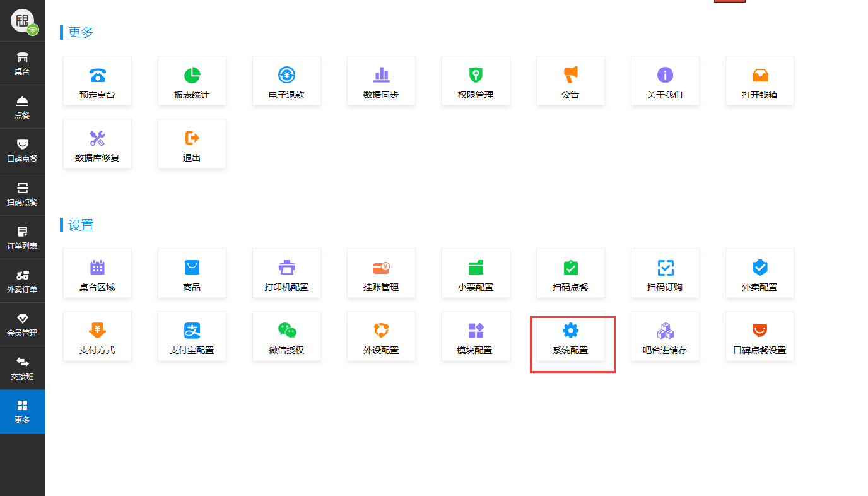Open 会员管理 in sidebar
Image resolution: width=868 pixels, height=496 pixels.
point(23,324)
